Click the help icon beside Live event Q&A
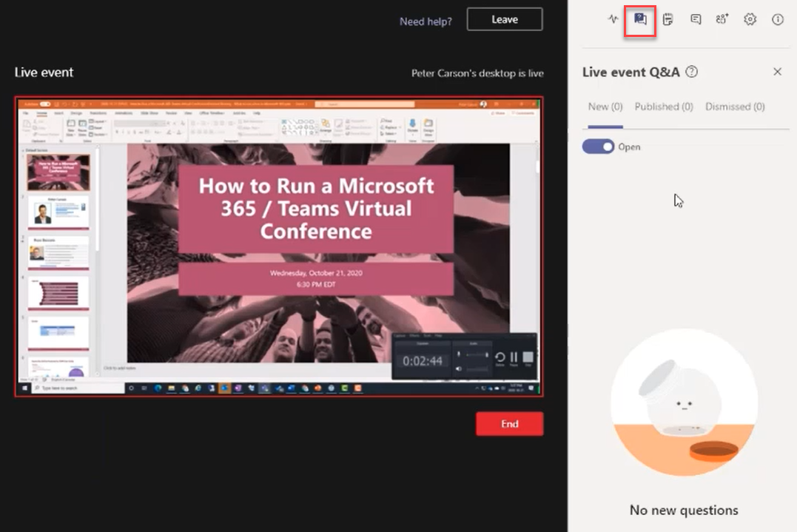797x532 pixels. click(x=691, y=72)
